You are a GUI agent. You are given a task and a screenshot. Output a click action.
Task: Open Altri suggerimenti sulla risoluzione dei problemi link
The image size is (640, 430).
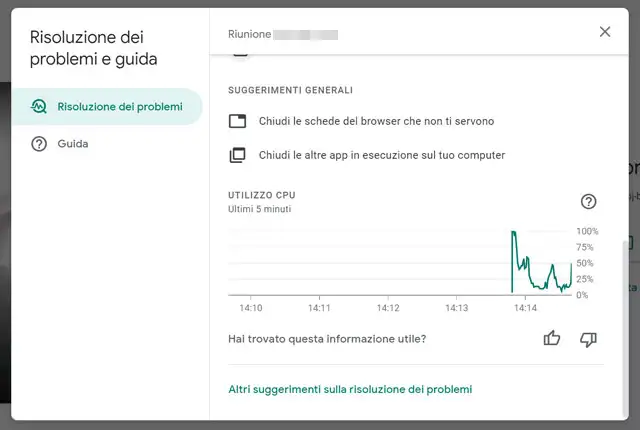click(349, 389)
